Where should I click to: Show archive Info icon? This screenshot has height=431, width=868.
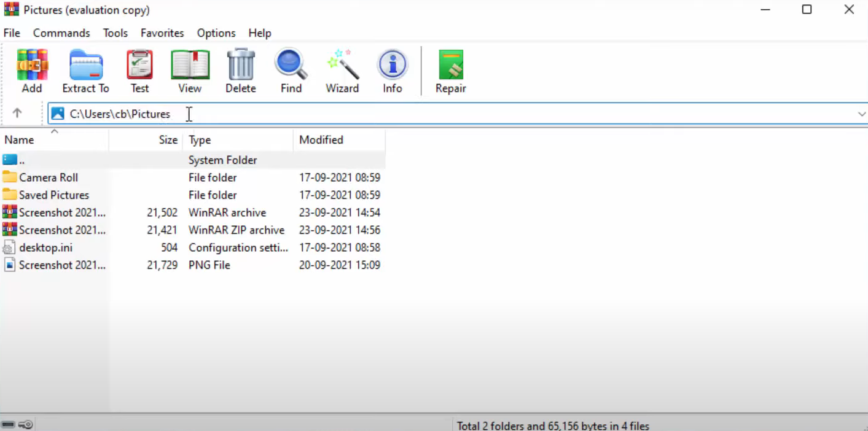(x=392, y=66)
